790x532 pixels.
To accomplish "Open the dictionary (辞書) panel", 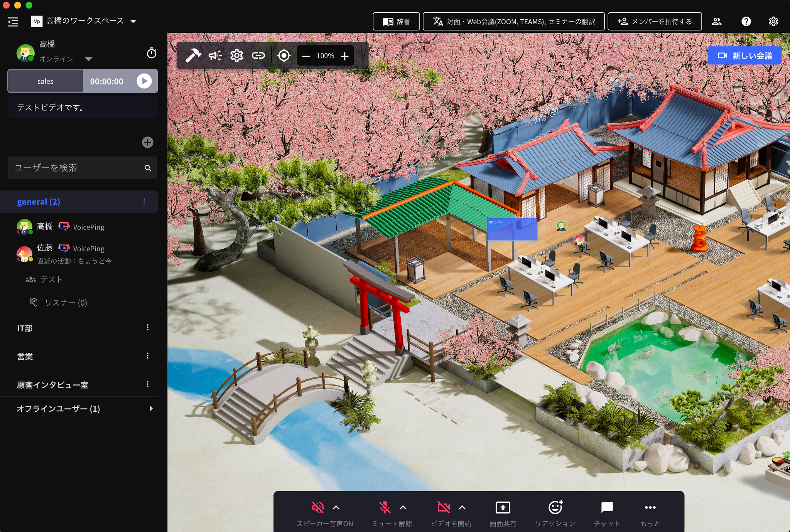I will (396, 21).
